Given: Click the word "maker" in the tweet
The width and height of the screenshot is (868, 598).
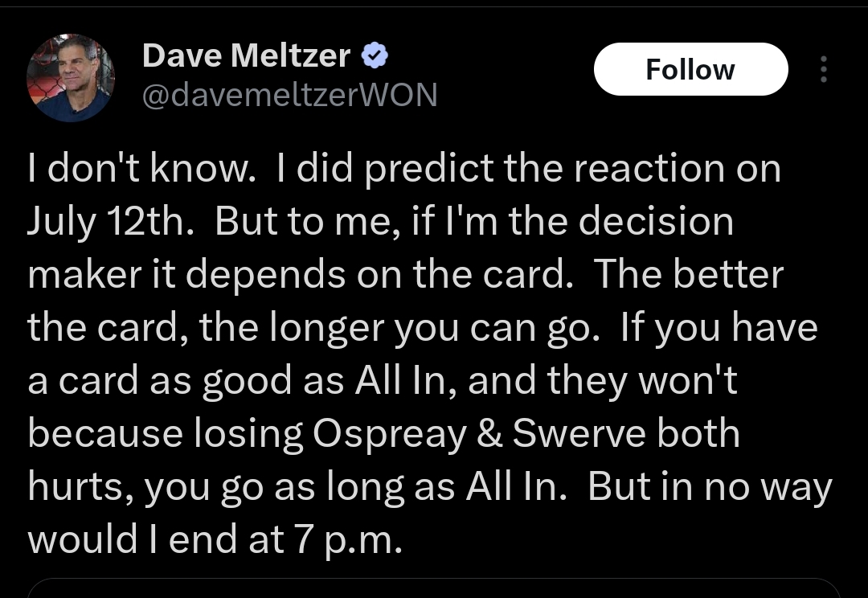Looking at the screenshot, I should tap(79, 275).
